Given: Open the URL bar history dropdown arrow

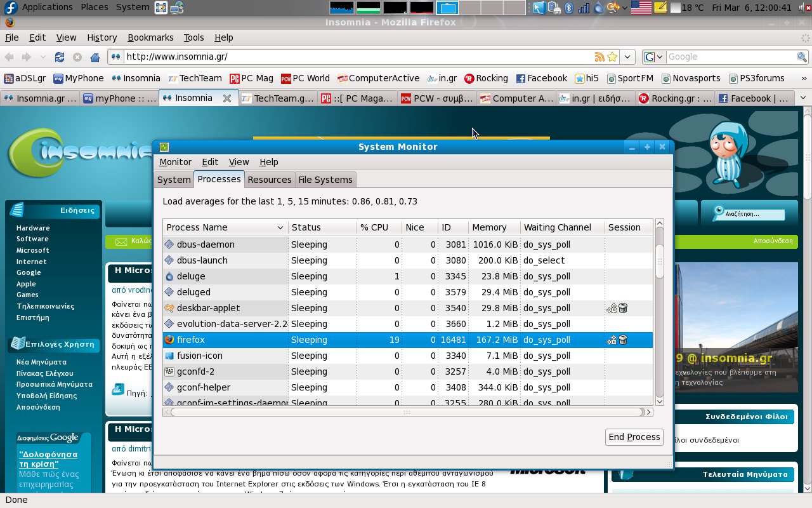Looking at the screenshot, I should coord(627,57).
